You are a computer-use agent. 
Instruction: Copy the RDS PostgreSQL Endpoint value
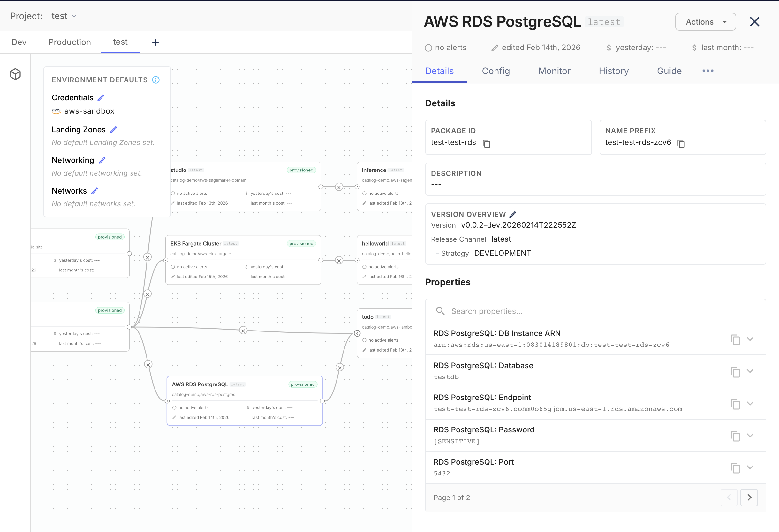[x=736, y=404]
